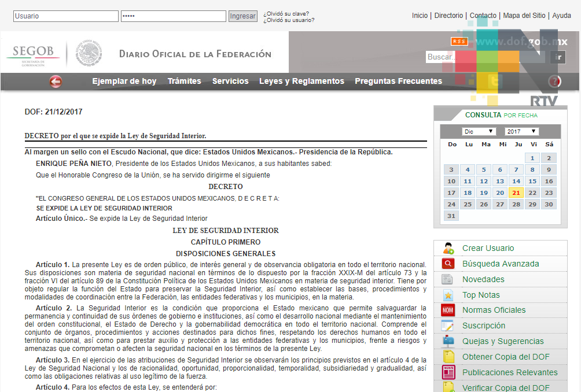Click the Quejas y Sugerencias mailbox icon
Viewport: 581px width, 392px height.
click(448, 341)
